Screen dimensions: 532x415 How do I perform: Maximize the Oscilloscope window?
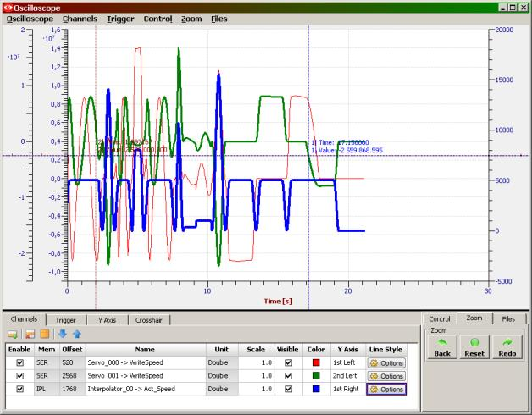point(513,8)
